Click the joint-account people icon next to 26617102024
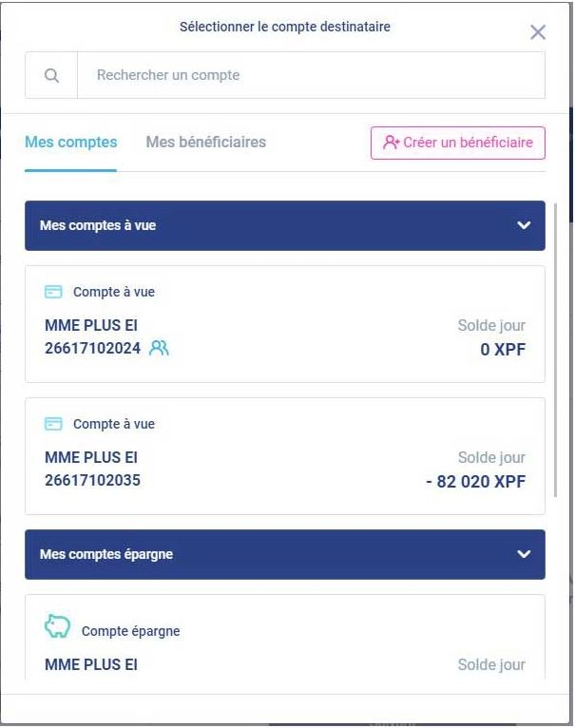Screen dimensions: 575x728 (x=159, y=348)
